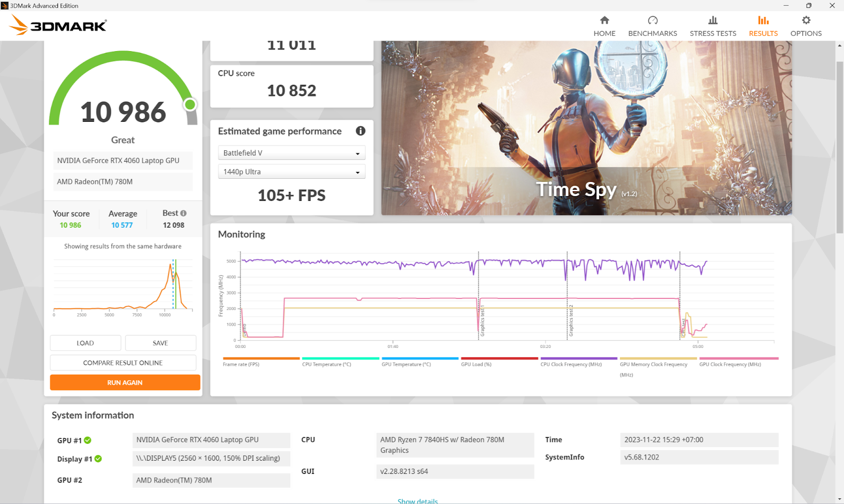Image resolution: width=844 pixels, height=504 pixels.
Task: Click the Display #1 value field
Action: pos(211,458)
